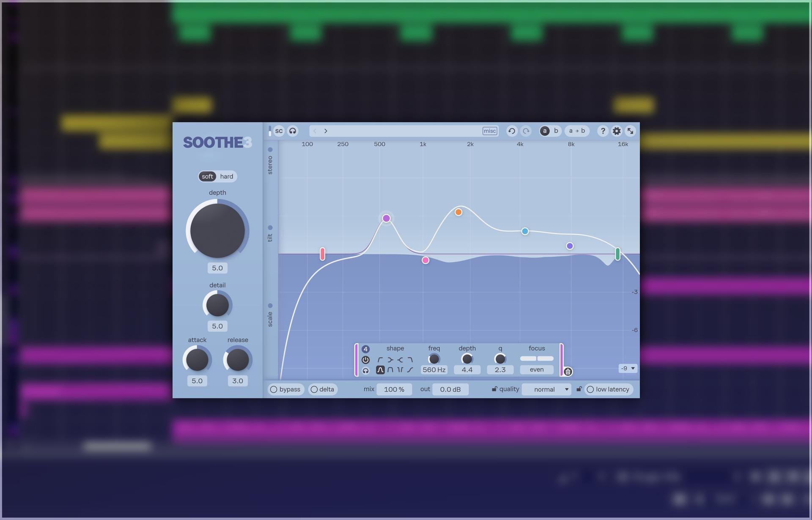Click the band freq knob

pyautogui.click(x=434, y=359)
